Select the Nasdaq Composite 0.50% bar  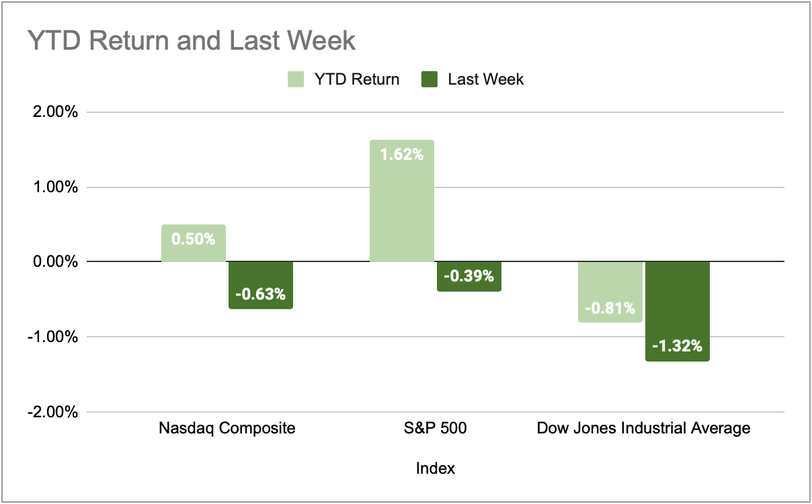[194, 243]
